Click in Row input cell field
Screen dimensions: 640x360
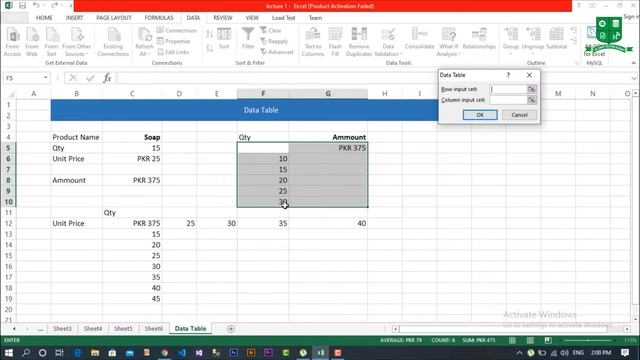coord(508,89)
